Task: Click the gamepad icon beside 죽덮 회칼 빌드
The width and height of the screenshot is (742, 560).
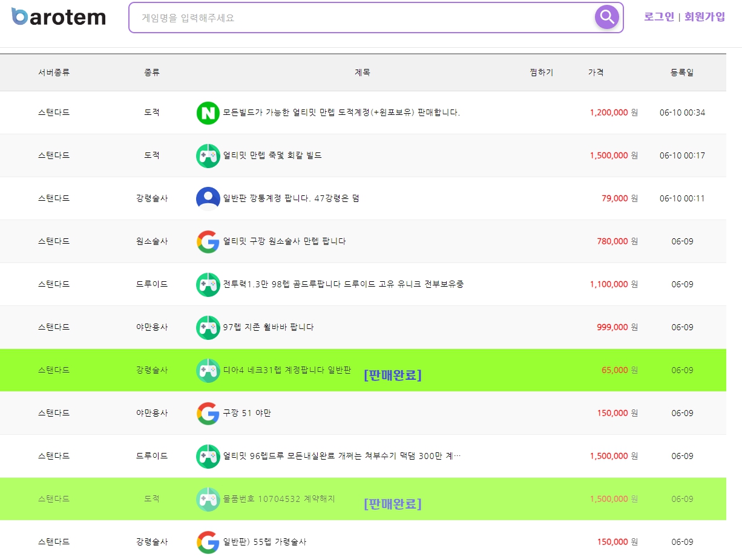Action: pyautogui.click(x=208, y=155)
